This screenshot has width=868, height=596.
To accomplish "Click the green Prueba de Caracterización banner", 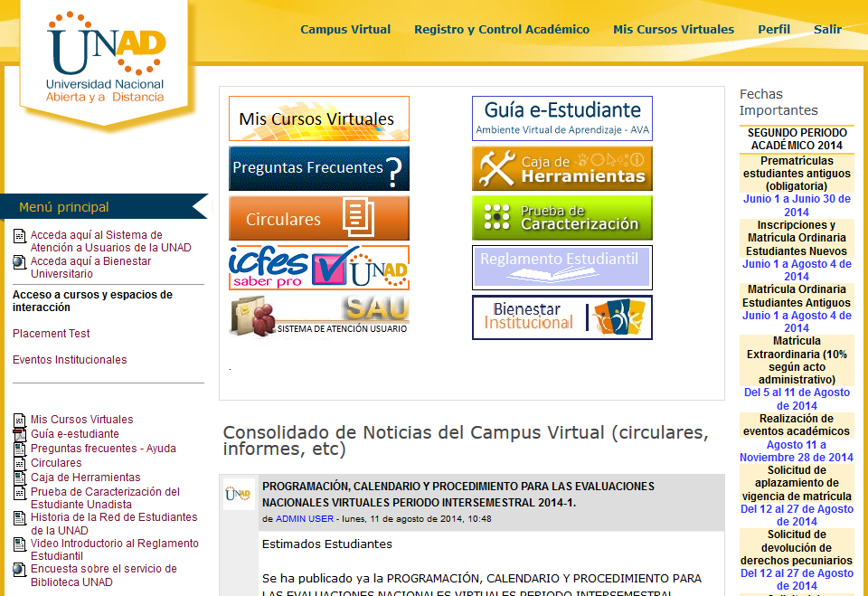I will coord(561,218).
